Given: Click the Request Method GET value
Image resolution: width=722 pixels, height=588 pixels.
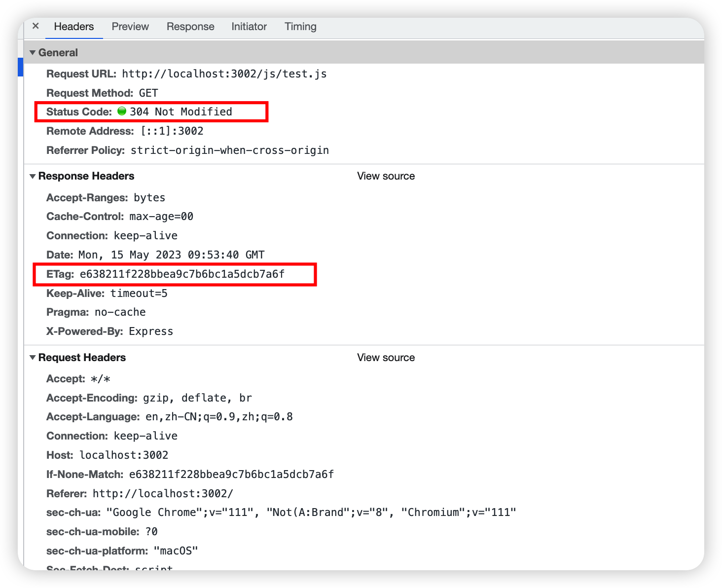Looking at the screenshot, I should (x=148, y=93).
